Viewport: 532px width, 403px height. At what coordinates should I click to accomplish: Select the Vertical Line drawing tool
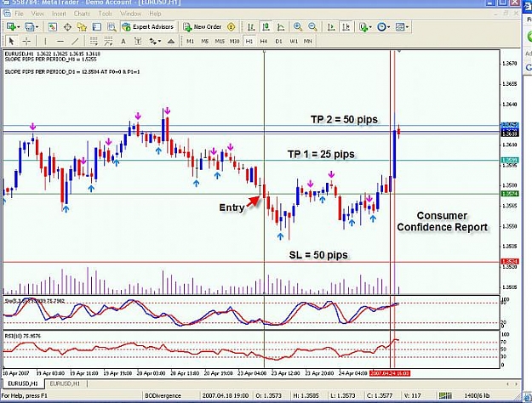coord(45,42)
